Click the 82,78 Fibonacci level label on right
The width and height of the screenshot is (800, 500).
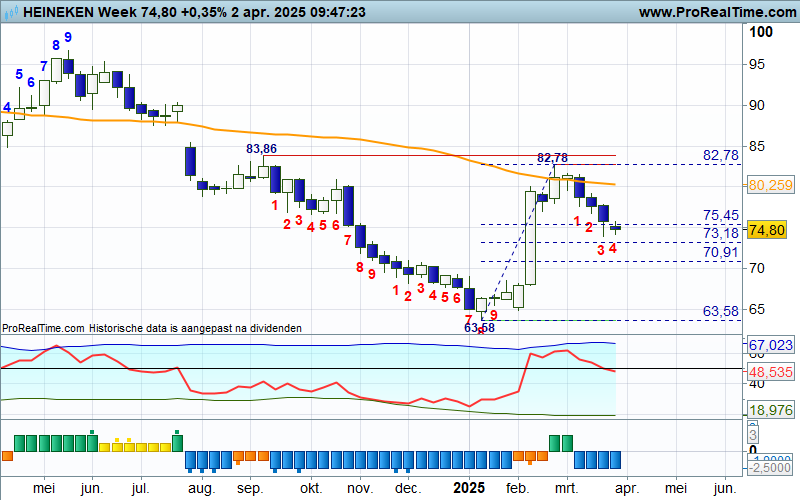pos(720,155)
